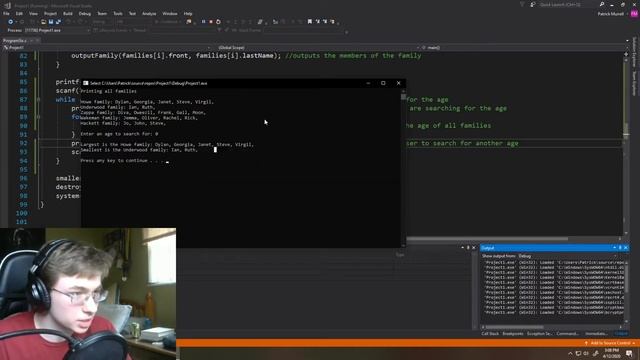The width and height of the screenshot is (640, 360).
Task: Open the Output panel window position dropdown
Action: tap(614, 248)
